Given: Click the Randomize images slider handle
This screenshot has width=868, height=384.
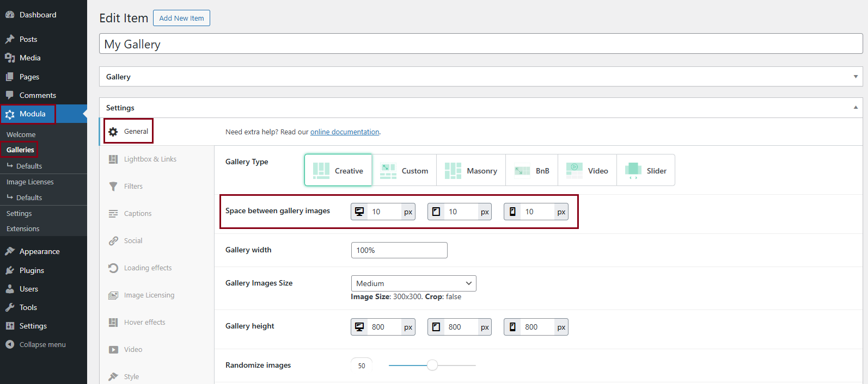Looking at the screenshot, I should [x=432, y=366].
